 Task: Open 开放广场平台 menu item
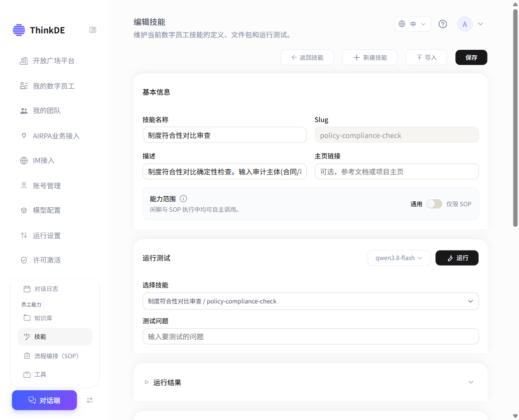point(53,61)
